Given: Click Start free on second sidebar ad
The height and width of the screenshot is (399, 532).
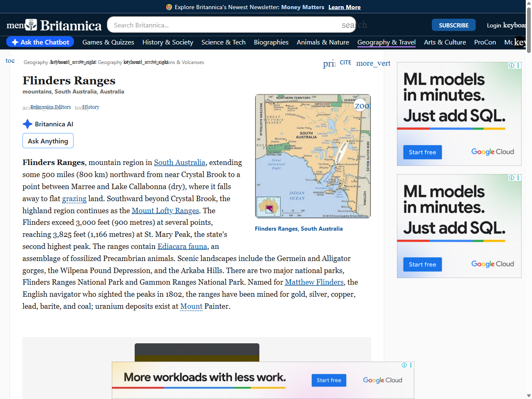Looking at the screenshot, I should click(x=422, y=264).
